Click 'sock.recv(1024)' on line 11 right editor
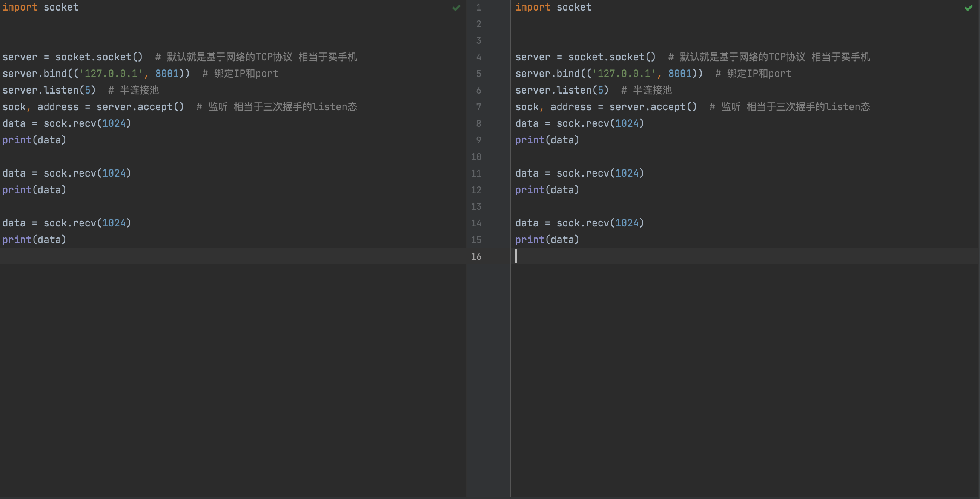 click(x=600, y=173)
